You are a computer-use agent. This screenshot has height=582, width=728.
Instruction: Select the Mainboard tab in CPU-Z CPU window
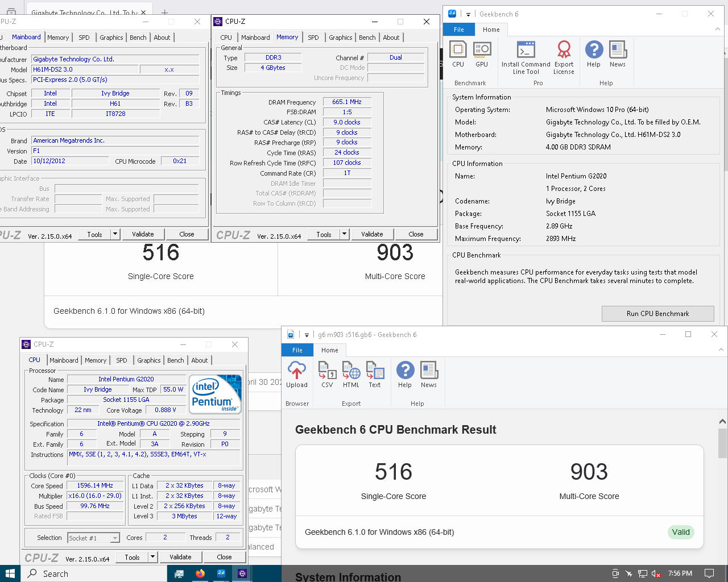(x=64, y=360)
